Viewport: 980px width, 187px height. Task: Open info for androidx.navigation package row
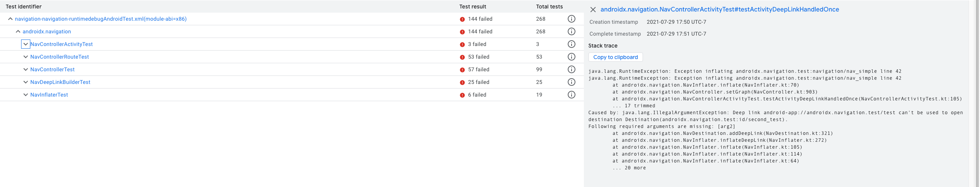pos(571,31)
